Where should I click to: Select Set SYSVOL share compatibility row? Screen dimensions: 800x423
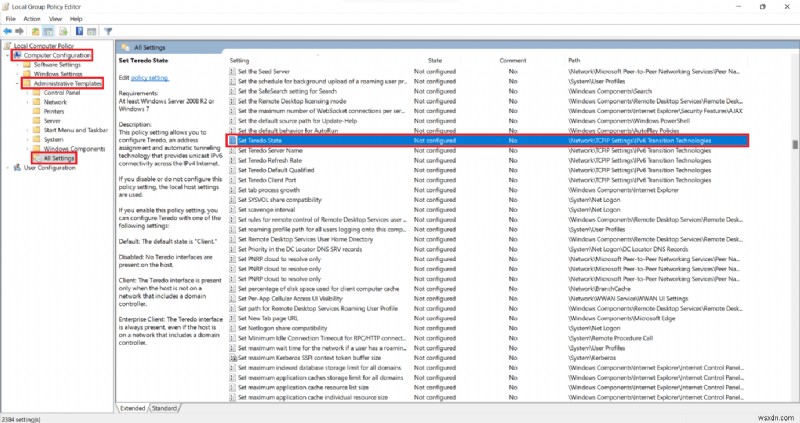pyautogui.click(x=487, y=200)
